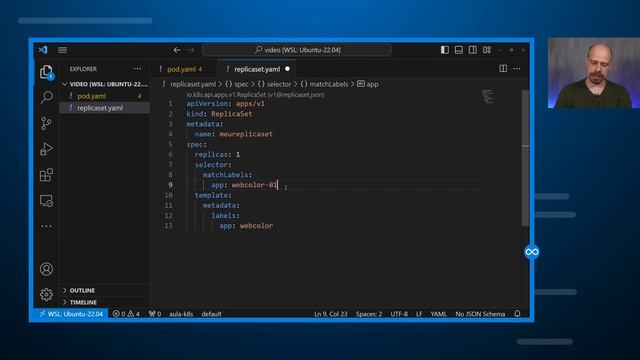Open the Source Control view
Screen dimensions: 640x360
[47, 123]
